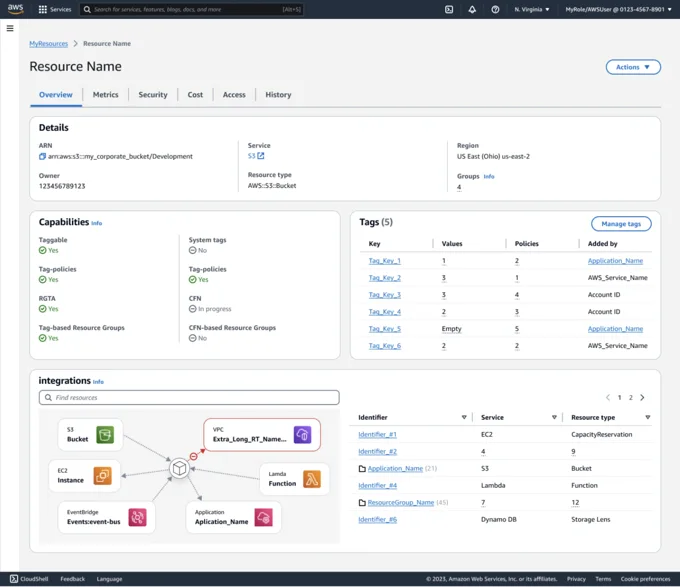
Task: Click the S3 Bucket node icon
Action: (105, 434)
